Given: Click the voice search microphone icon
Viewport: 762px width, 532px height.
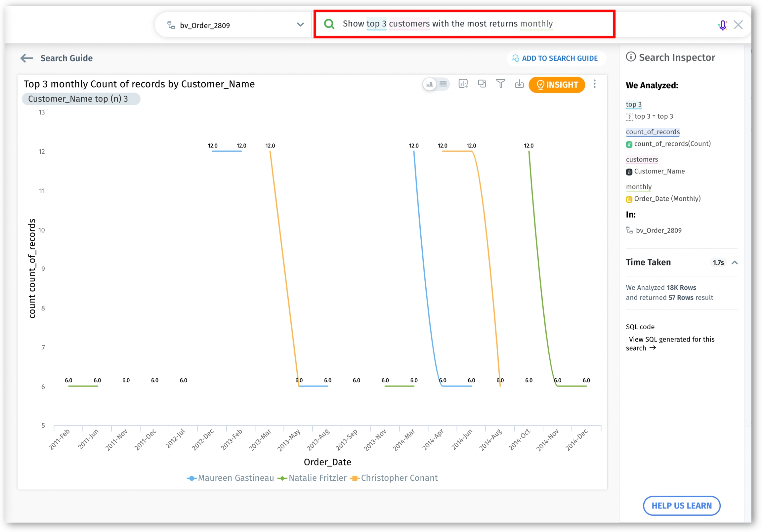Looking at the screenshot, I should click(x=722, y=25).
